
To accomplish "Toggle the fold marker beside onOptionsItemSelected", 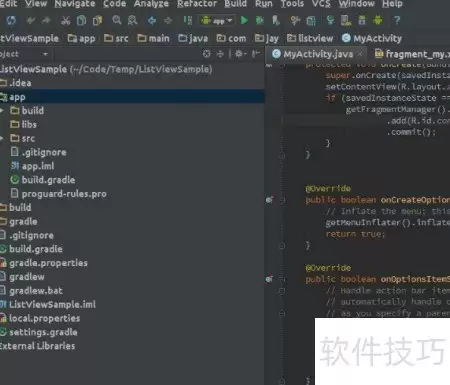I will pyautogui.click(x=282, y=279).
